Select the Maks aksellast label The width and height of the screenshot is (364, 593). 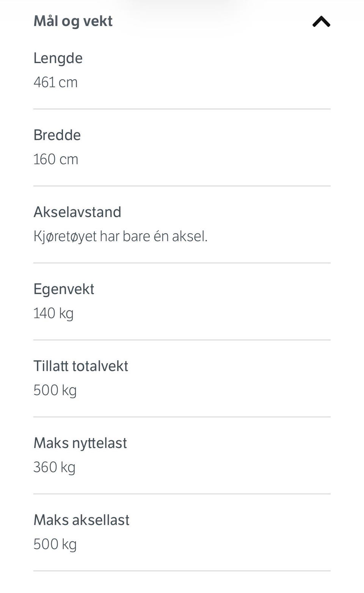pos(82,520)
